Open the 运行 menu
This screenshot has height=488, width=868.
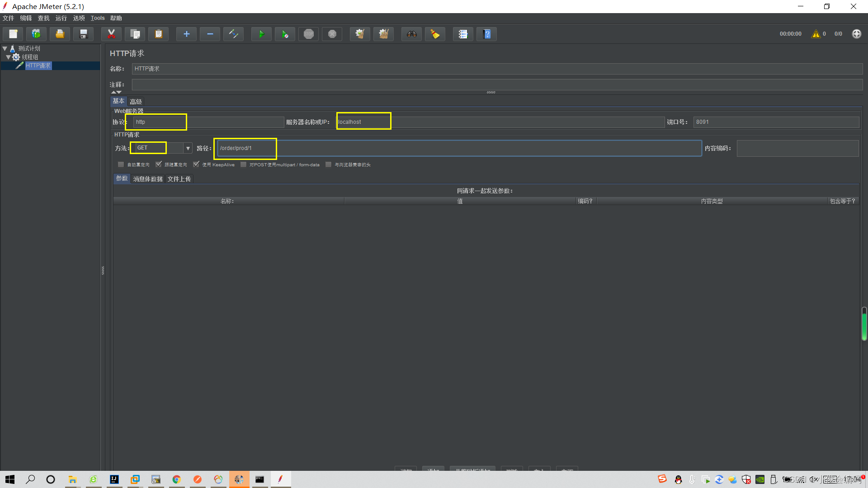click(61, 18)
